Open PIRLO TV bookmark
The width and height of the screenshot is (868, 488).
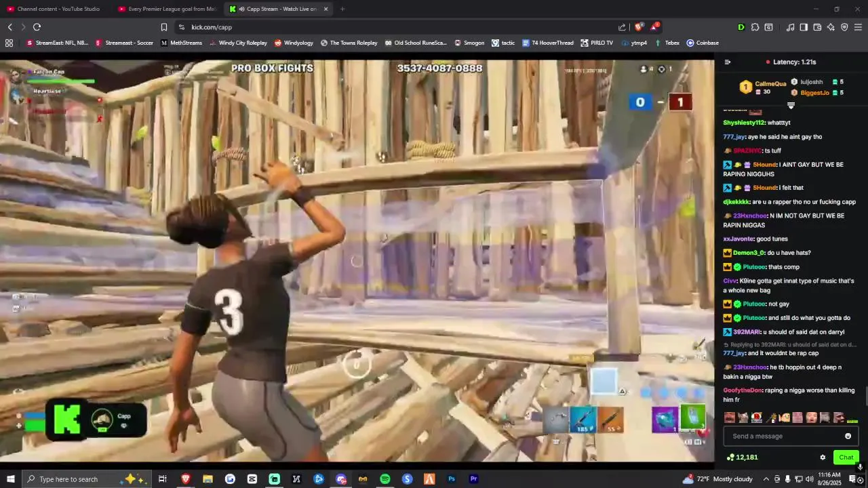[597, 43]
